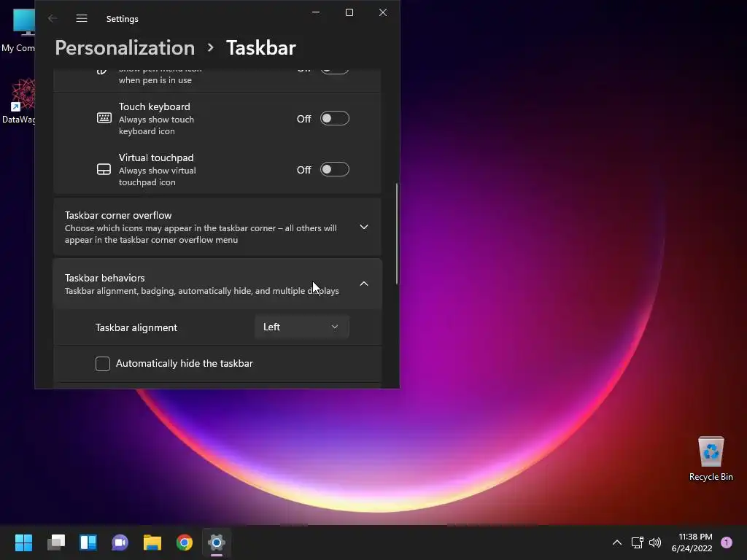This screenshot has width=747, height=560.
Task: Open the notification badge in tray
Action: tap(727, 542)
